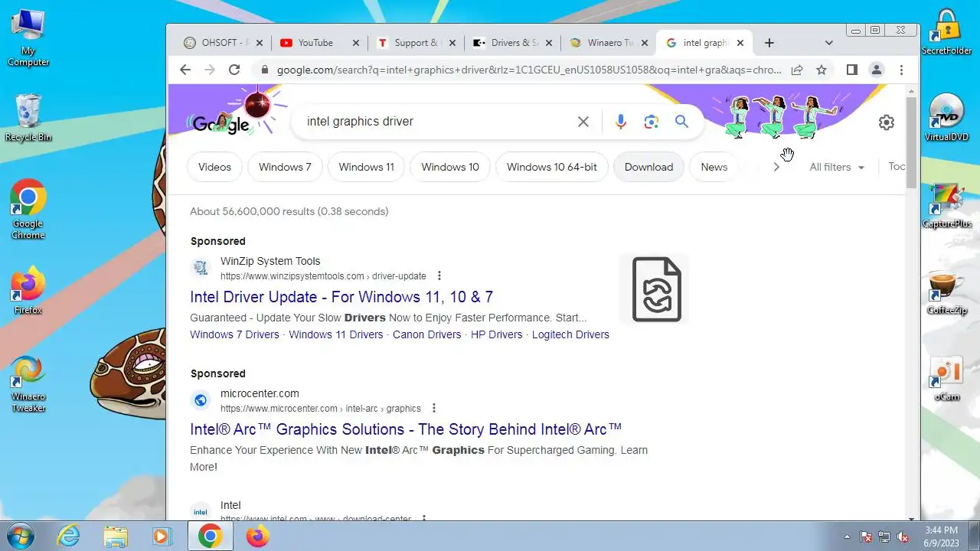Filter results by Windows 10 64-bit
Screen dimensions: 980x551
(x=551, y=167)
